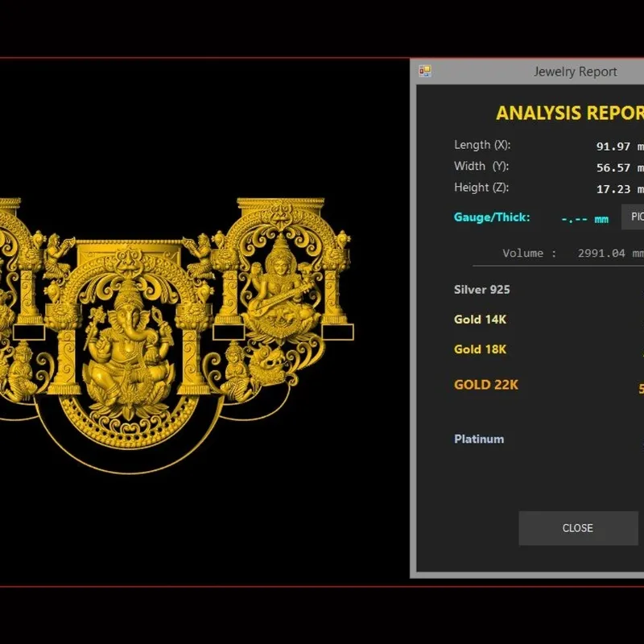
Task: Select the GOLD 22K metal row
Action: [x=549, y=385]
